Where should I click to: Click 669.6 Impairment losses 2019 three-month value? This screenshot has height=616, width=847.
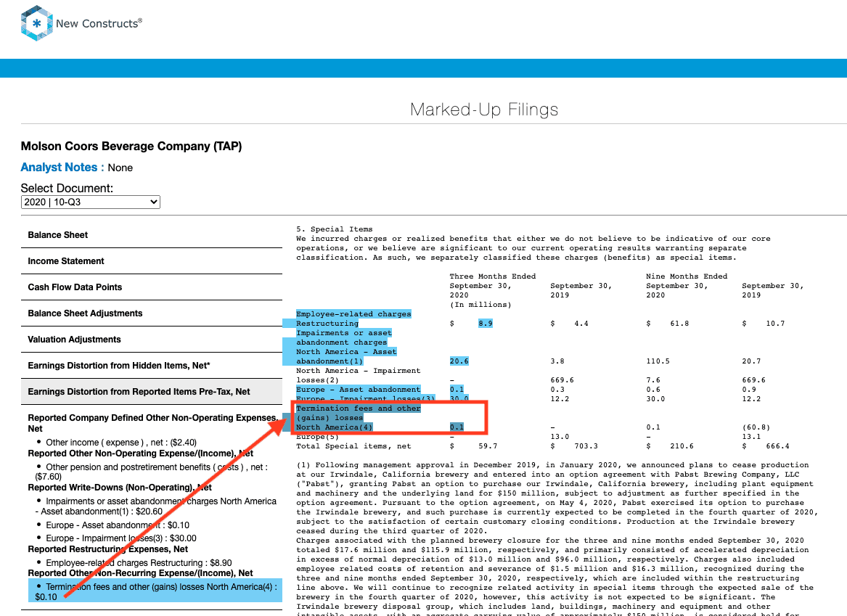(x=562, y=380)
